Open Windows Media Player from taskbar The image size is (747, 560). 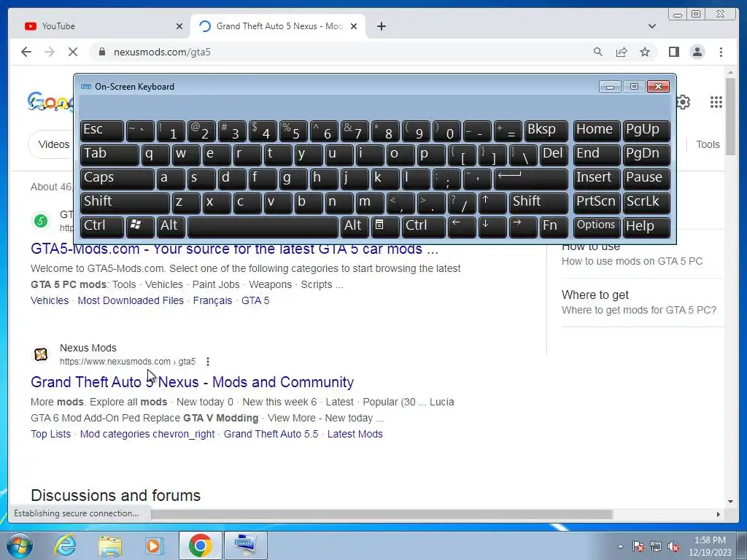155,545
